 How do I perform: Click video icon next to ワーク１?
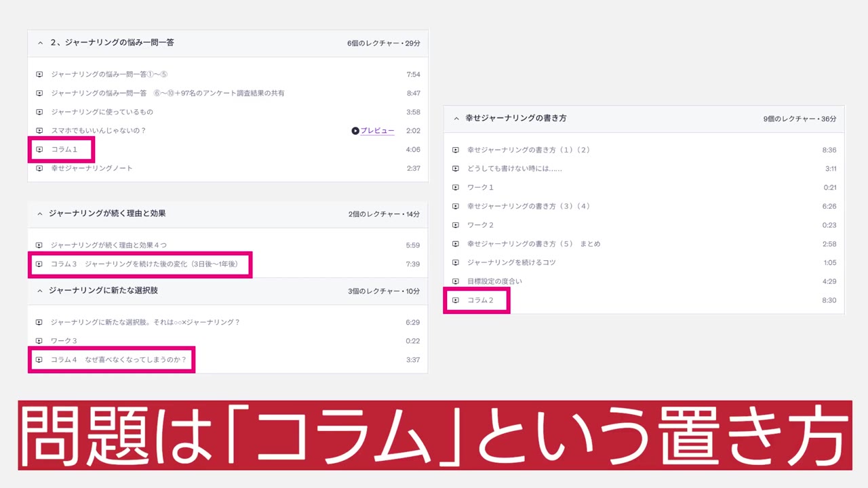[456, 187]
